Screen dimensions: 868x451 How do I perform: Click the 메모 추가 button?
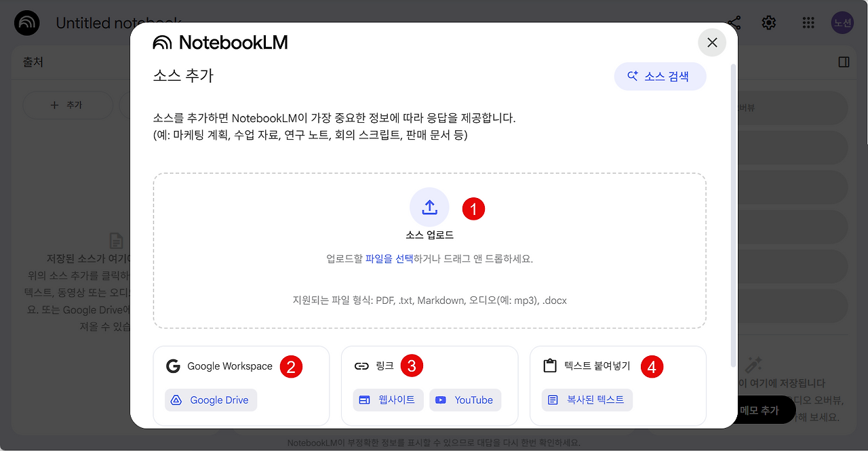pos(759,410)
